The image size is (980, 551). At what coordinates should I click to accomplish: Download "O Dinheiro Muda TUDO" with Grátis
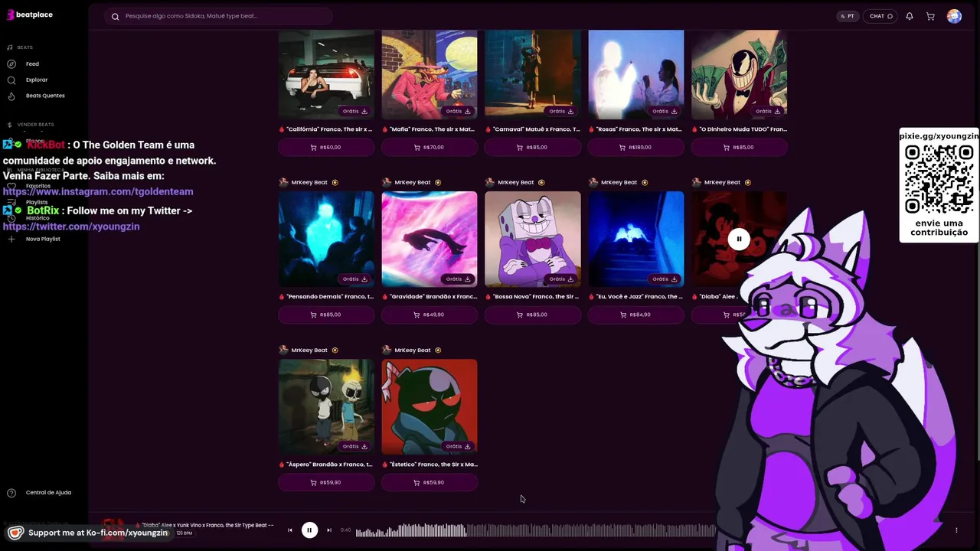click(x=768, y=111)
